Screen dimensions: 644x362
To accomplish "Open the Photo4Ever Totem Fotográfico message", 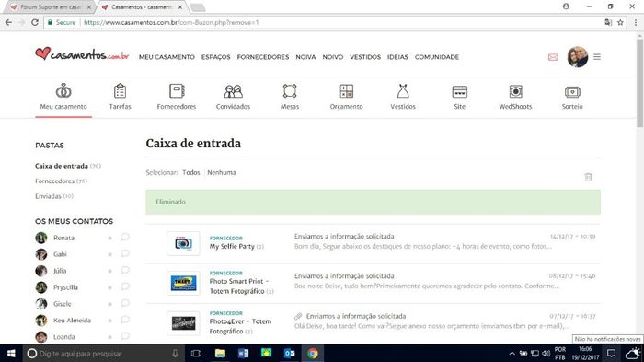I will tap(373, 323).
